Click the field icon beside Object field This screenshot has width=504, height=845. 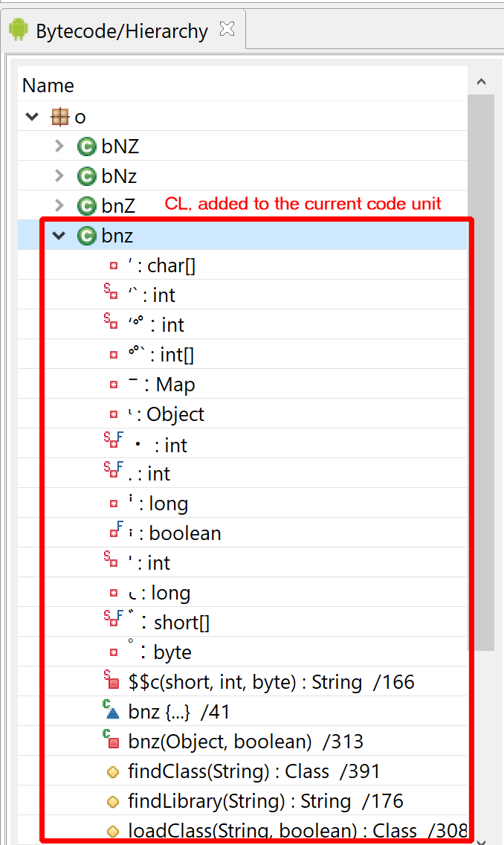pyautogui.click(x=113, y=414)
